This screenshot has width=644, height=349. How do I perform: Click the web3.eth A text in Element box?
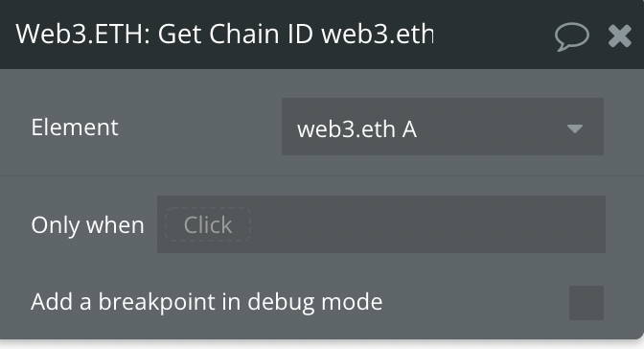pyautogui.click(x=356, y=129)
